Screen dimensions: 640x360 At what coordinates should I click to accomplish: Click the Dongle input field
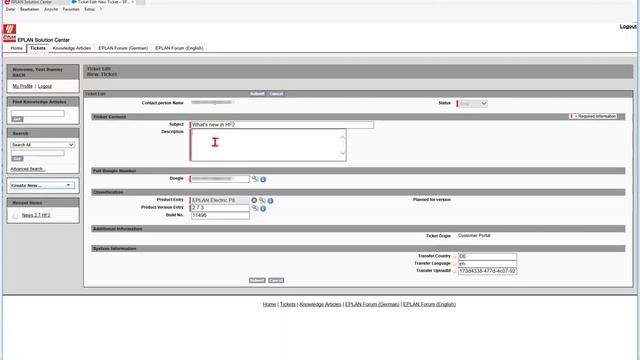(220, 179)
